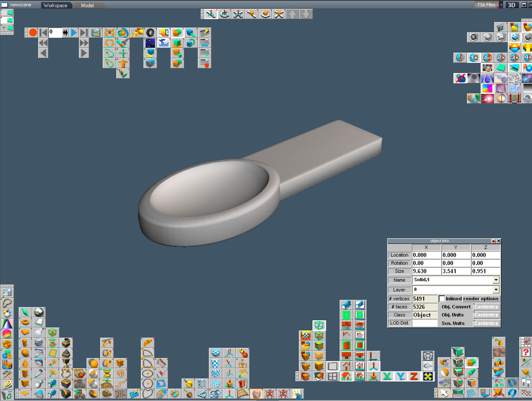Toggle the 3D mode button

coord(512,5)
